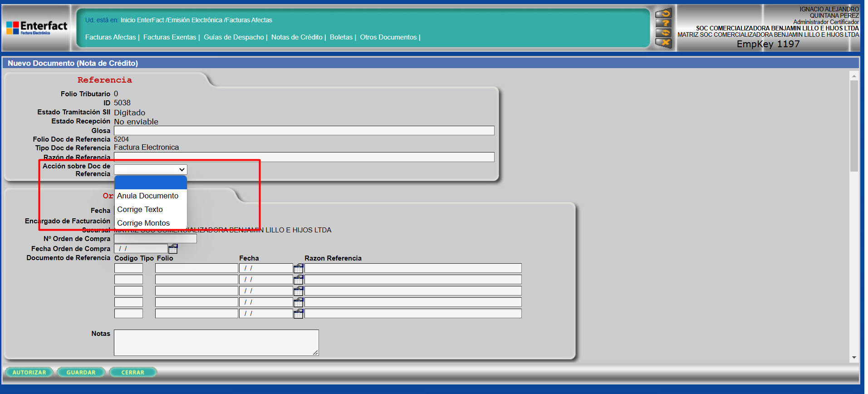Click inside the Notas text area

(216, 342)
